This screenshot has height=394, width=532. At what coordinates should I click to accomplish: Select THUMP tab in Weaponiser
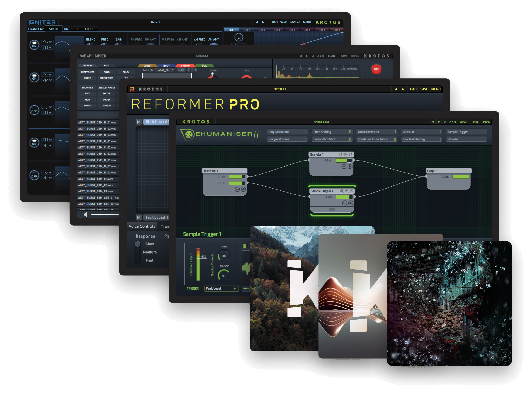coord(185,66)
